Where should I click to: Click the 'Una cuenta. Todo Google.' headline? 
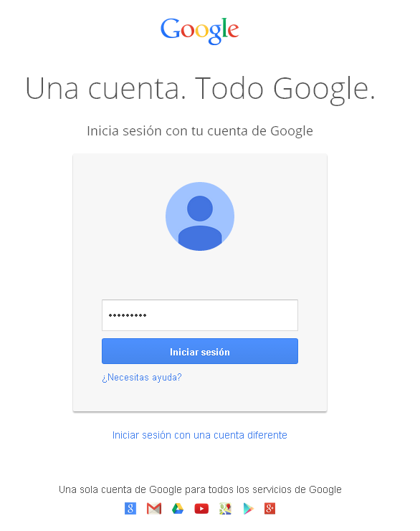(x=200, y=89)
